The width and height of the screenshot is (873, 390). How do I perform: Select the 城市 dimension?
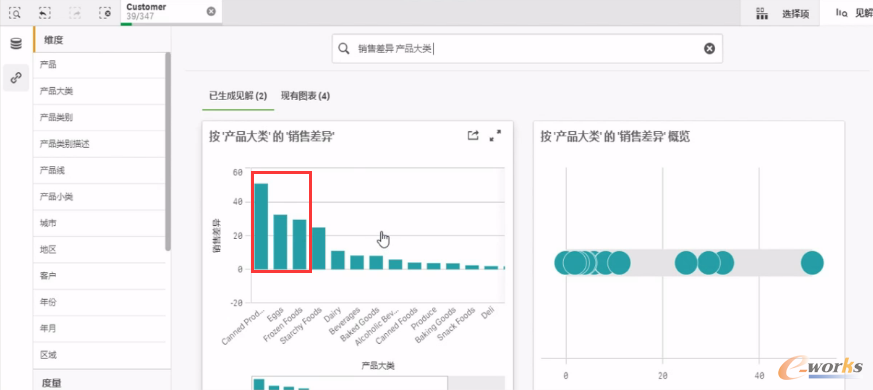click(x=100, y=223)
